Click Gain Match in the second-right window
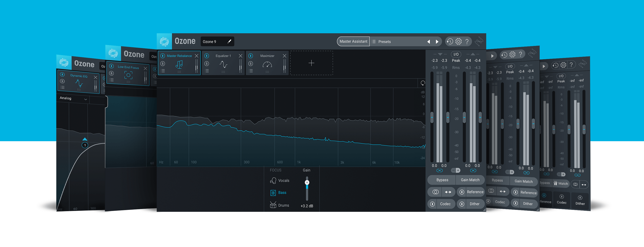The image size is (644, 247). [x=524, y=182]
